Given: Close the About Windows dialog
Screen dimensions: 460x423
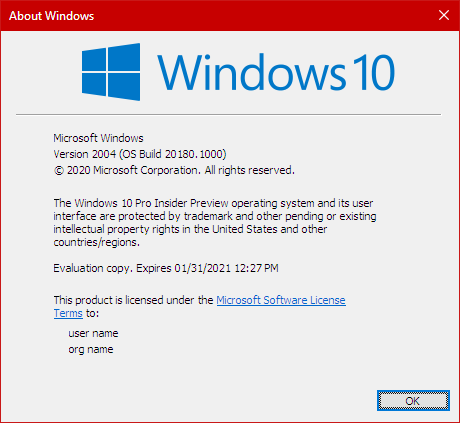Looking at the screenshot, I should pyautogui.click(x=444, y=15).
